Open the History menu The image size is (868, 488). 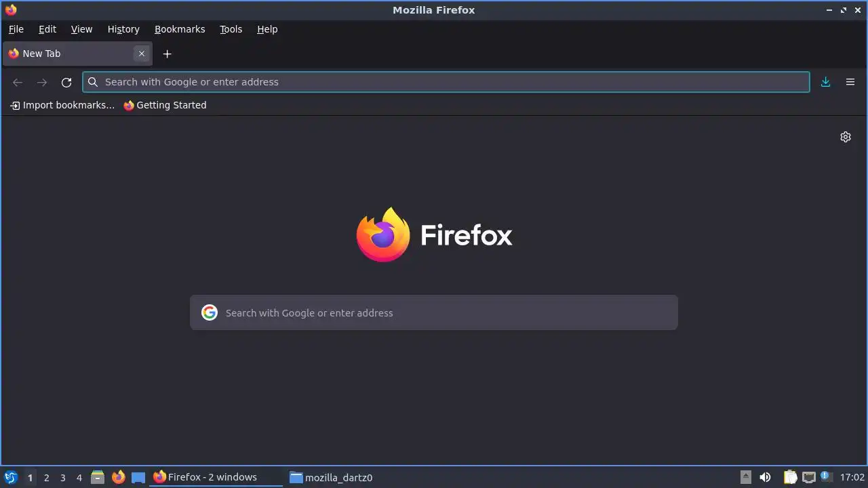[123, 29]
